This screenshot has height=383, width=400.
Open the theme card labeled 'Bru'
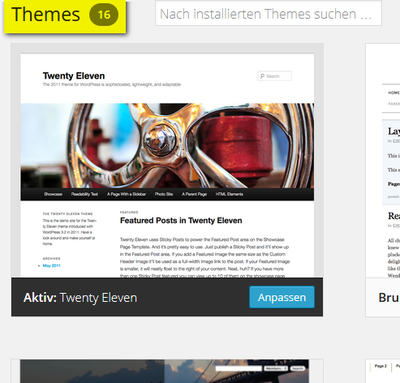pos(383,180)
